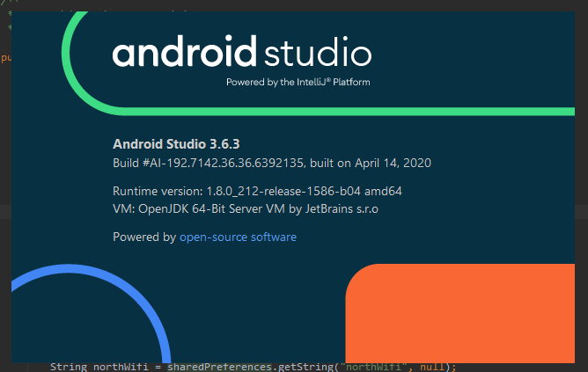Click the sharedPreferences.getString code line in editor
The width and height of the screenshot is (588, 372).
click(x=254, y=367)
